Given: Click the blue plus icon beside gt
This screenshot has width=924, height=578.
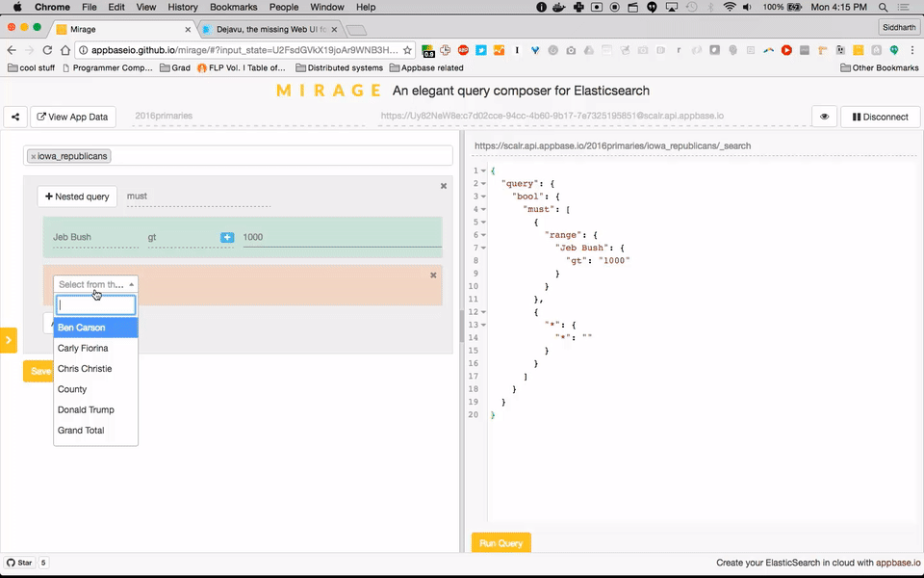Looking at the screenshot, I should pyautogui.click(x=227, y=237).
